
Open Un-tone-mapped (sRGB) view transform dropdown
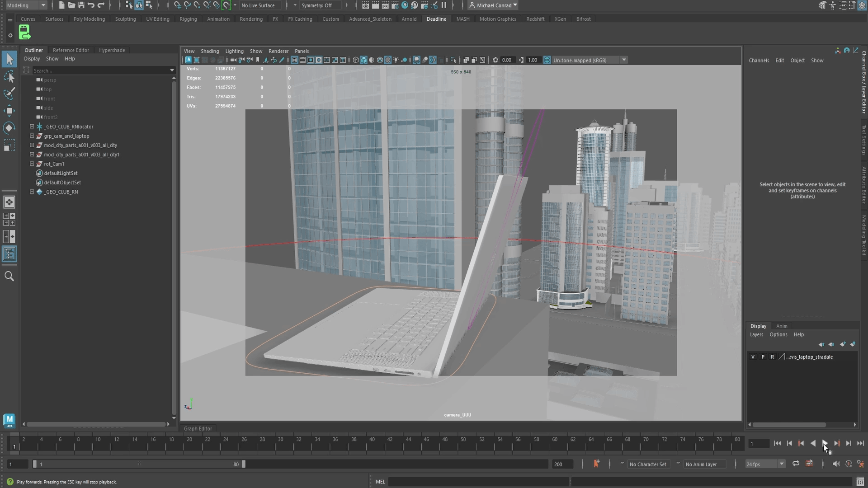tap(624, 60)
